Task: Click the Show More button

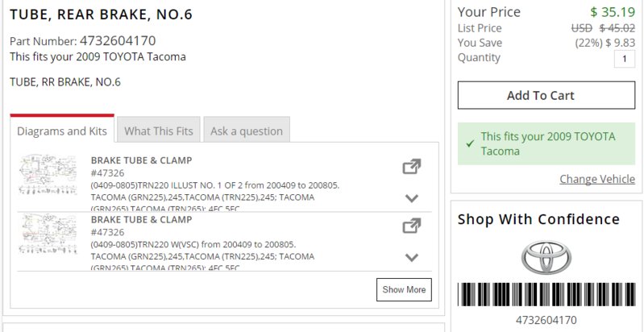Action: click(404, 290)
